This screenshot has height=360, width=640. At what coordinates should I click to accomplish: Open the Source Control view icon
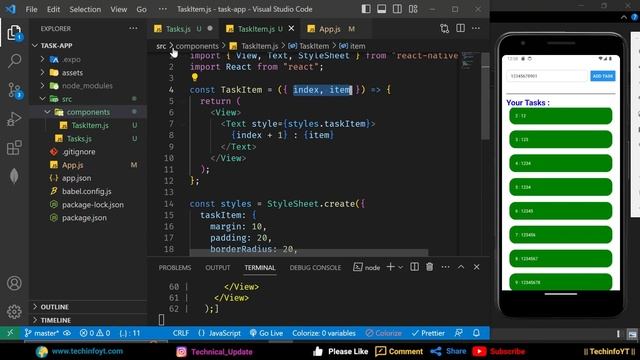point(14,90)
